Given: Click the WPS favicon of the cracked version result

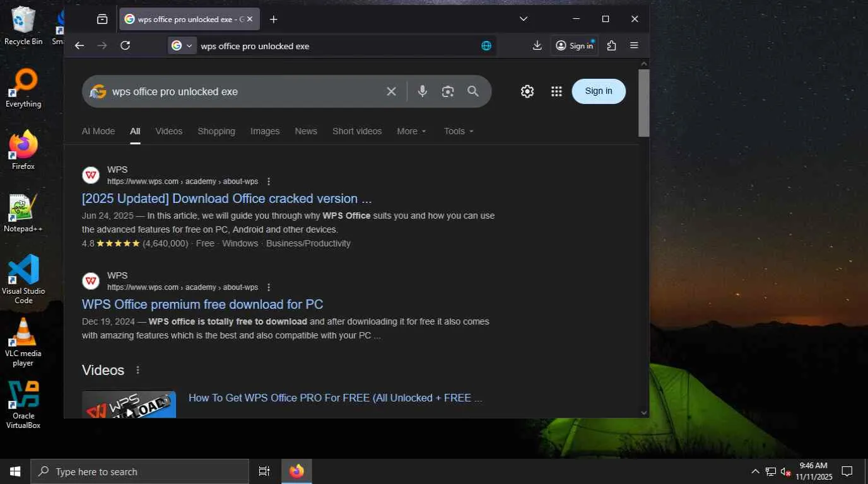Looking at the screenshot, I should click(x=91, y=175).
